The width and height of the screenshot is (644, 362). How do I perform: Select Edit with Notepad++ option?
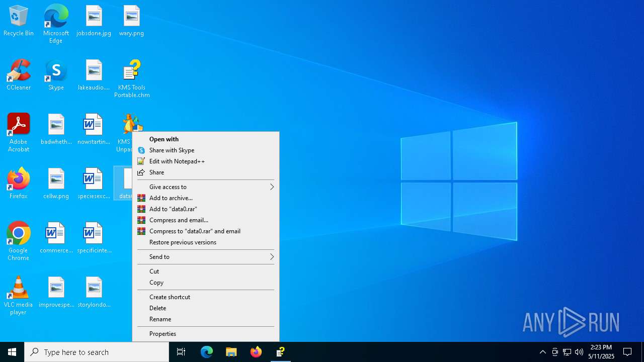(x=206, y=161)
